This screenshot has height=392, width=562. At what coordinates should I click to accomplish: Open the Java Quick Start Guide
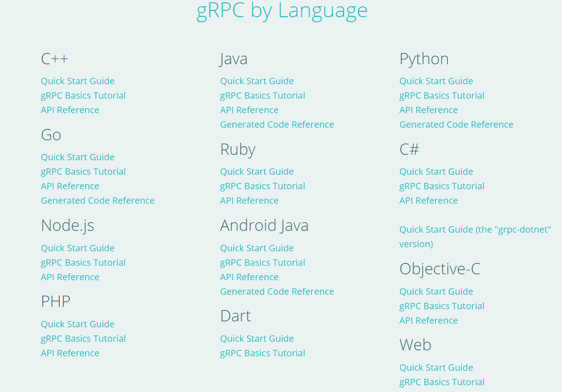[x=257, y=81]
